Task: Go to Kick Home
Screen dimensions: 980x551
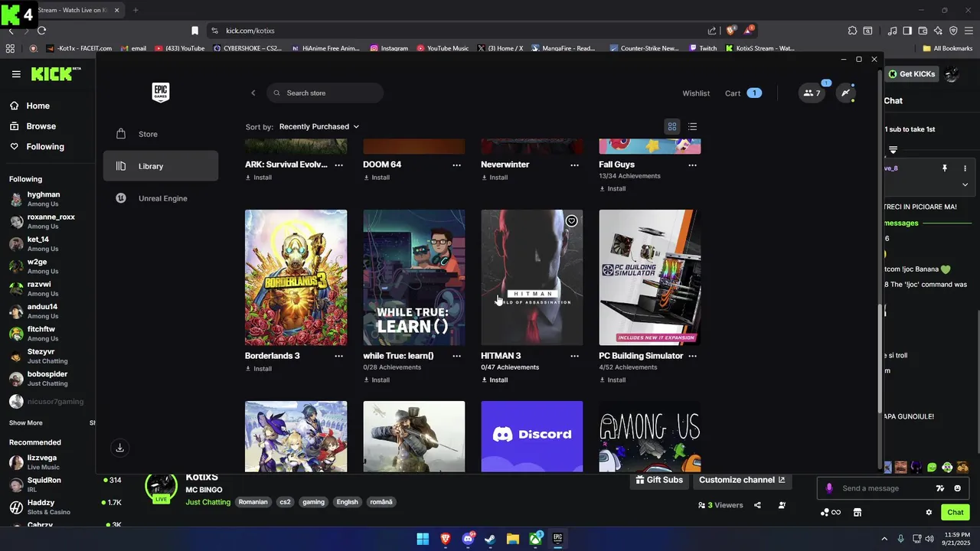Action: point(29,106)
